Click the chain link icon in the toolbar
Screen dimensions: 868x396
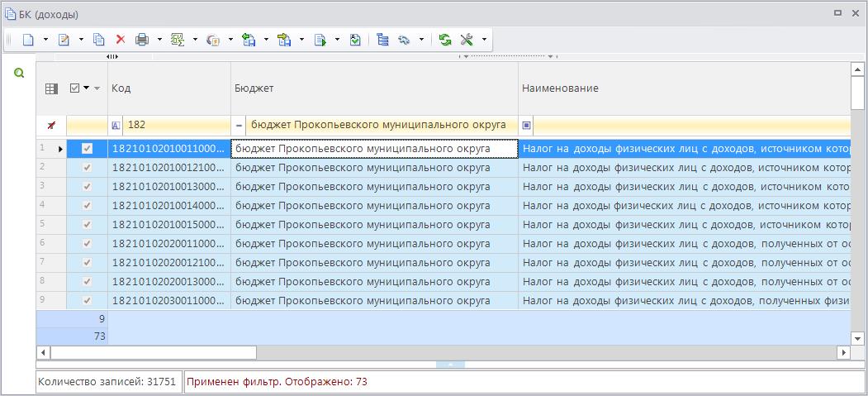404,40
